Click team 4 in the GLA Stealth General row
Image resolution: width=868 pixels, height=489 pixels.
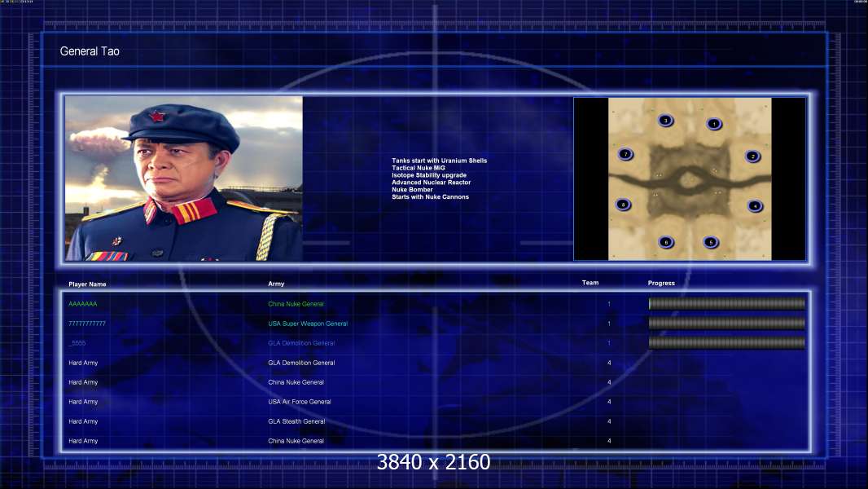[x=609, y=421]
